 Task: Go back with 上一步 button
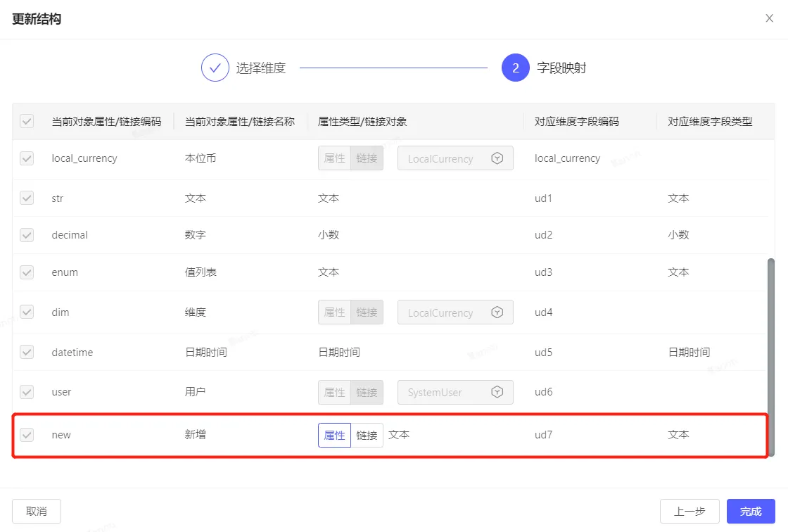(689, 512)
